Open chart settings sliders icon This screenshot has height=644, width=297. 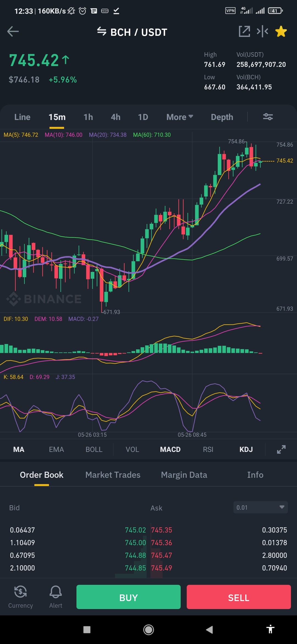pyautogui.click(x=268, y=117)
